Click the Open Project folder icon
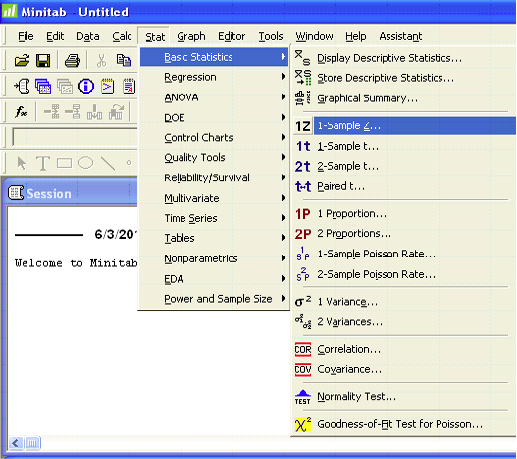517x459 pixels. (22, 61)
